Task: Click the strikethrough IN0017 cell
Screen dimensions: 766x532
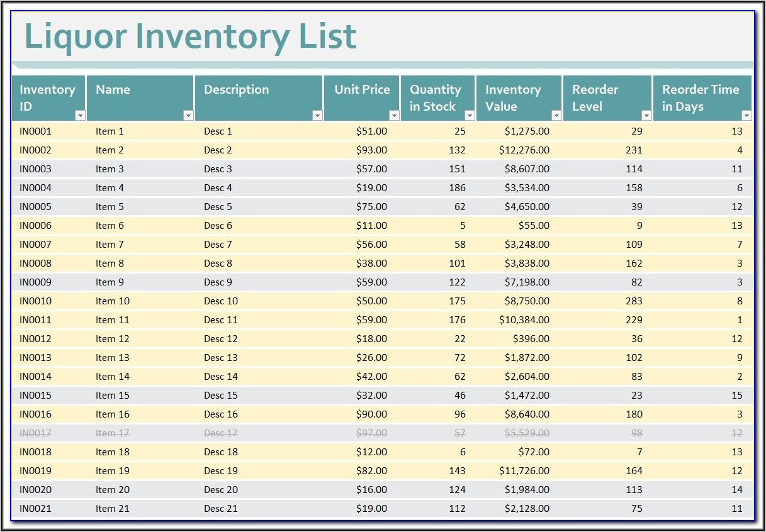Action: 36,433
